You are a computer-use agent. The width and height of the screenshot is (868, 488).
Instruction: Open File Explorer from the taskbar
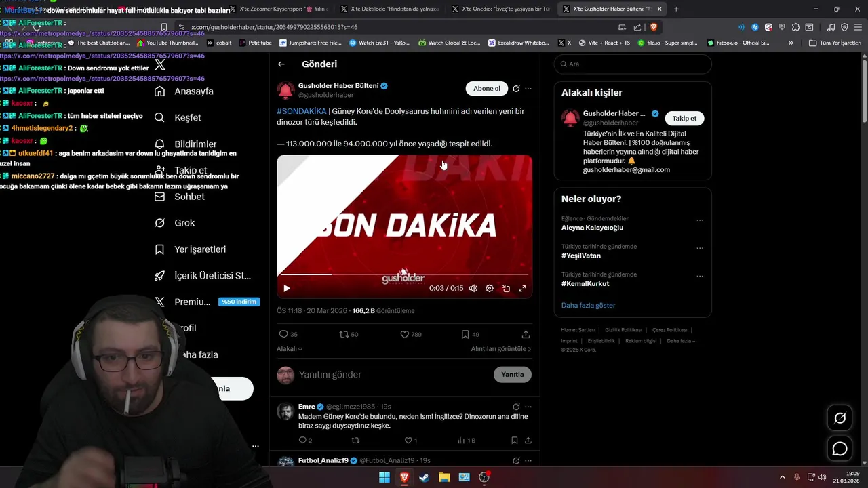[443, 477]
